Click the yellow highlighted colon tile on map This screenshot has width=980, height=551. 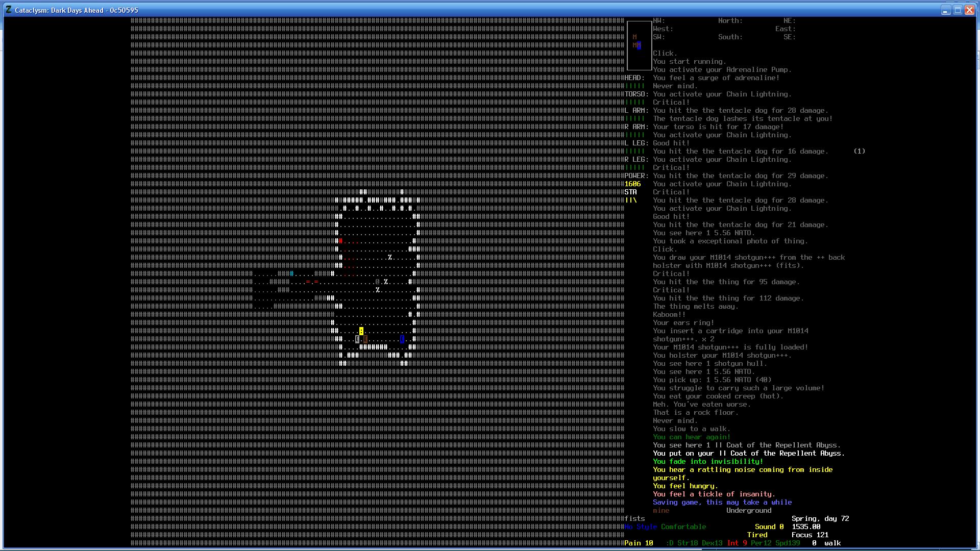[361, 331]
